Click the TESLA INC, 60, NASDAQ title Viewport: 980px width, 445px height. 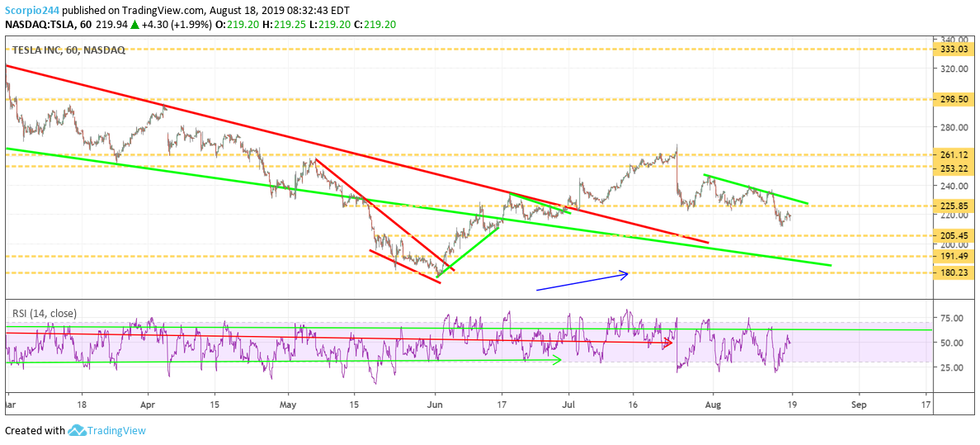[68, 50]
